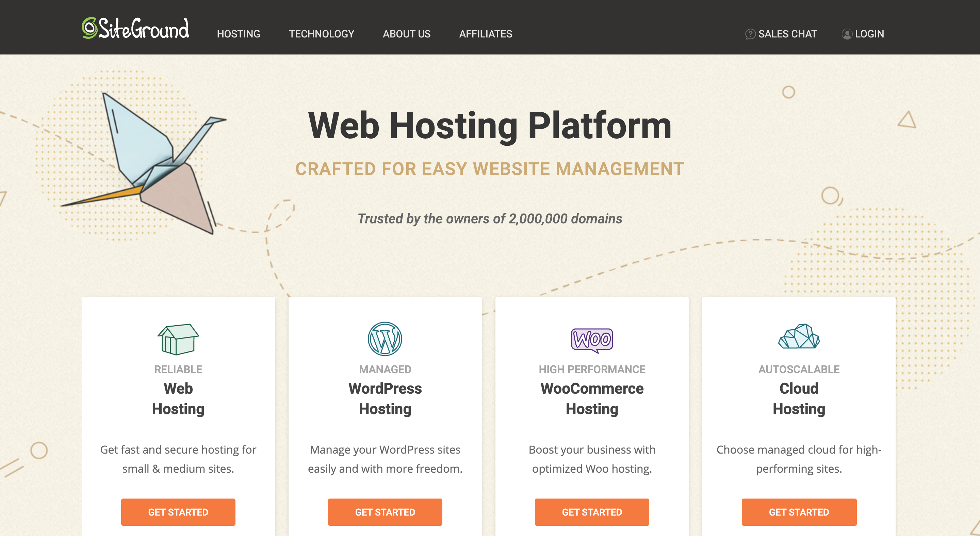Click the green house Web Hosting icon
The width and height of the screenshot is (980, 536).
pyautogui.click(x=178, y=339)
